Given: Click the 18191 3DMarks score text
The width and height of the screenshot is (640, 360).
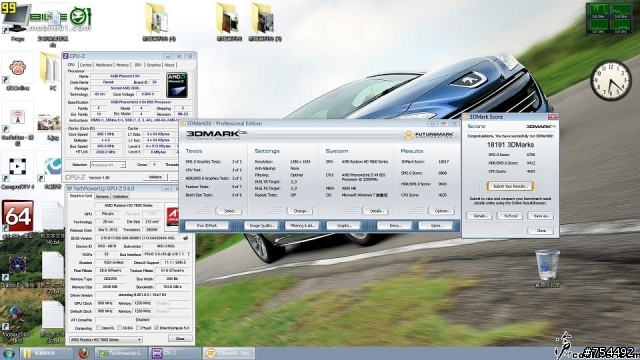Looking at the screenshot, I should pyautogui.click(x=510, y=144).
